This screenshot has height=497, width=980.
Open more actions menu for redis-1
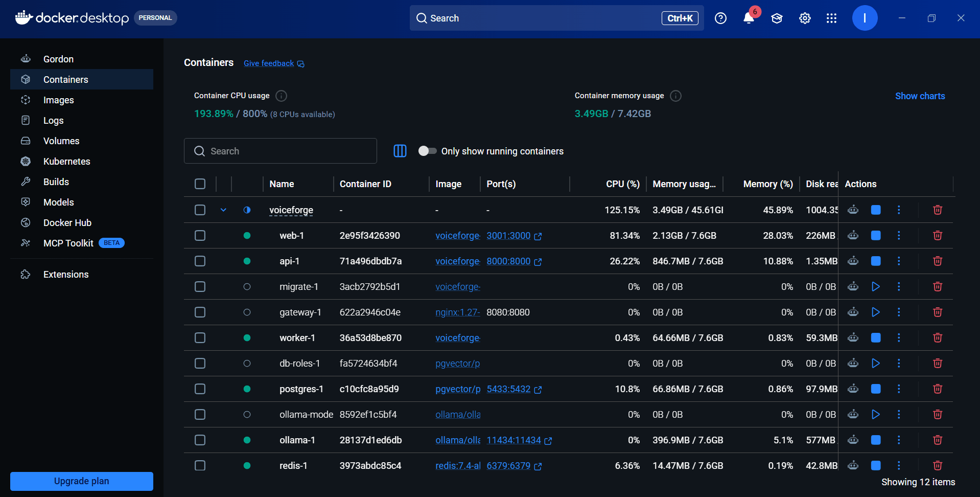click(899, 465)
